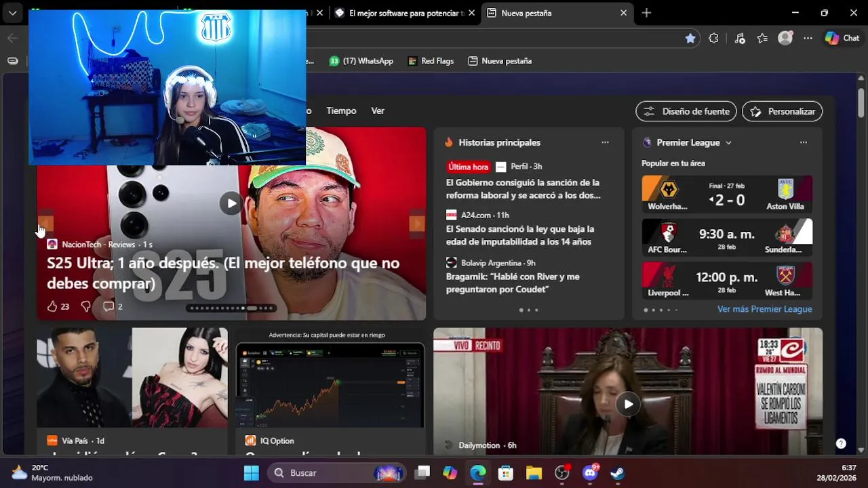The image size is (868, 488).
Task: Click the help question mark icon
Action: pyautogui.click(x=841, y=443)
